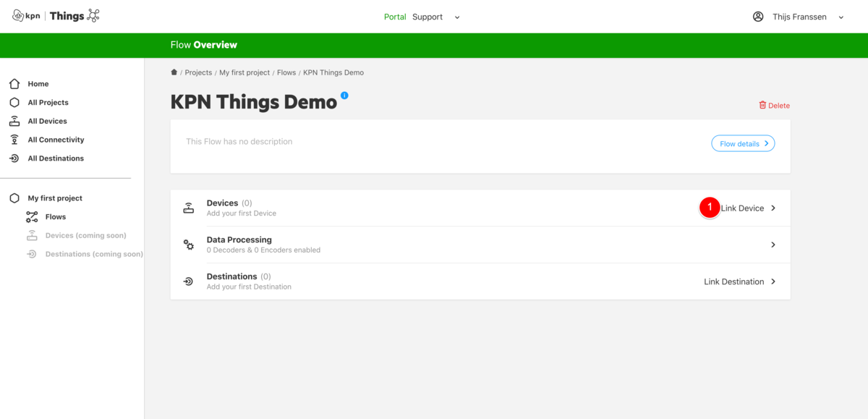The width and height of the screenshot is (868, 419).
Task: Click 'Add your first Device' subtitle
Action: pyautogui.click(x=242, y=213)
